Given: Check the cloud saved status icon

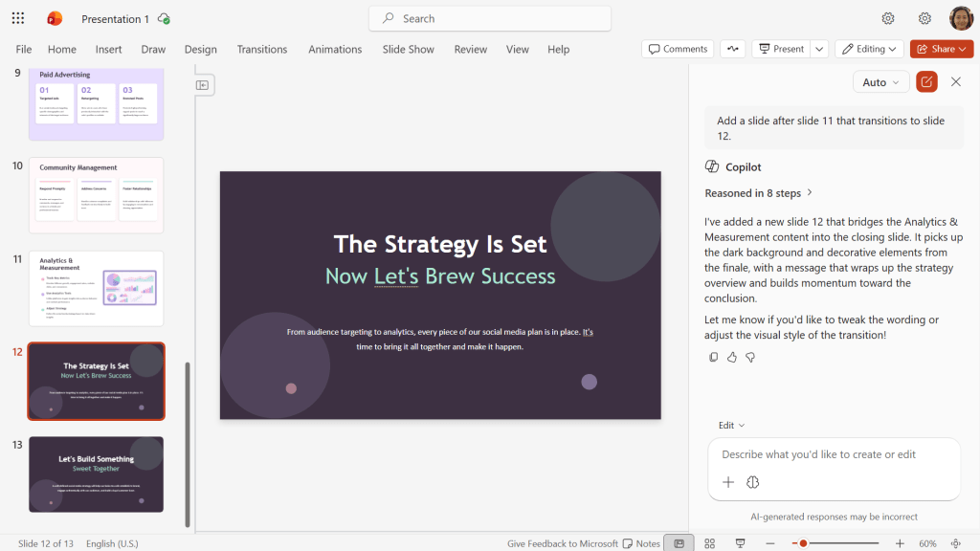Looking at the screenshot, I should [x=164, y=19].
